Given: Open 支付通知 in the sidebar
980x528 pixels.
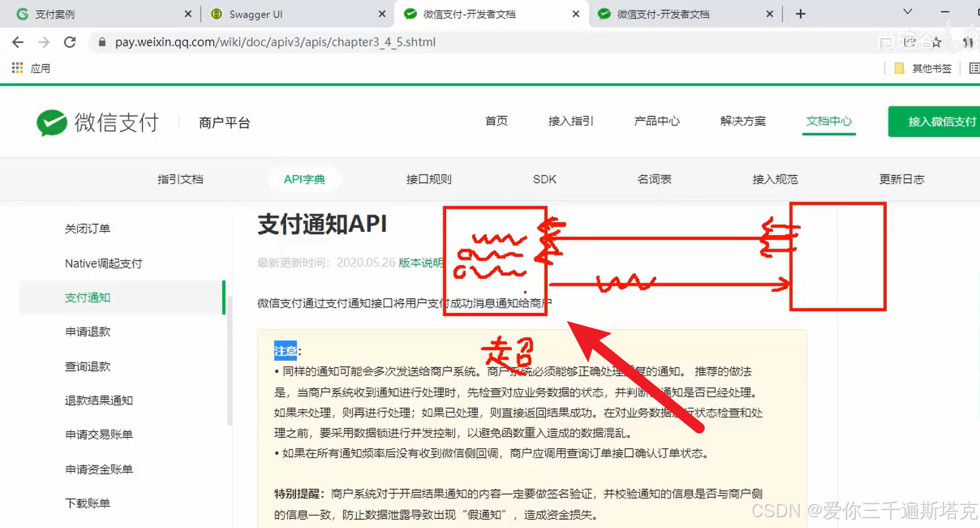Looking at the screenshot, I should coord(123,298).
